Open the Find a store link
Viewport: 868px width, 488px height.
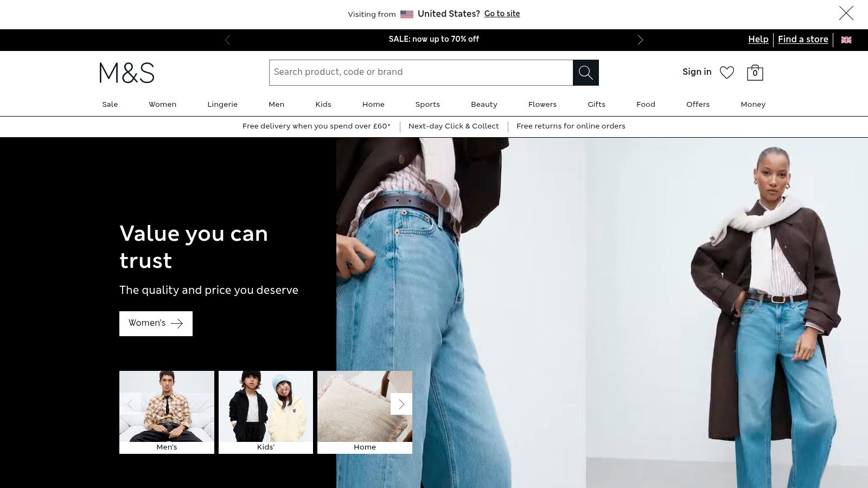coord(803,39)
